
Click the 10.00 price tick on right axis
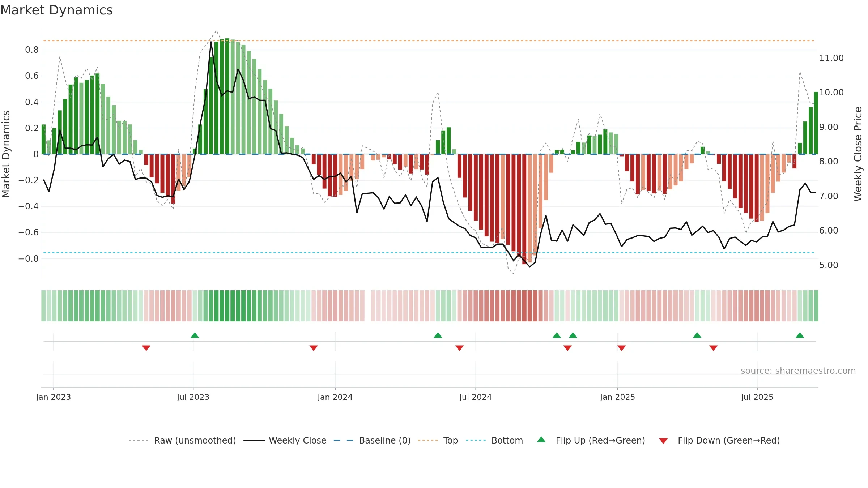831,92
